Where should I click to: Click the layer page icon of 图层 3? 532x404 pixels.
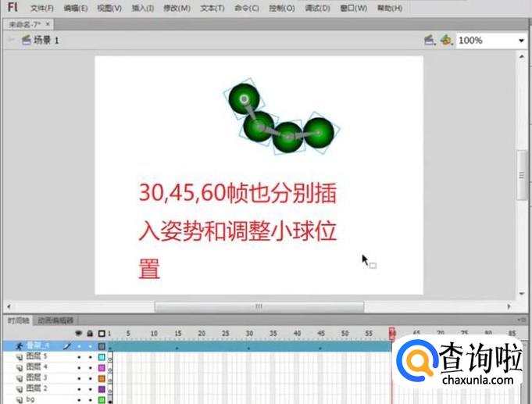click(20, 378)
